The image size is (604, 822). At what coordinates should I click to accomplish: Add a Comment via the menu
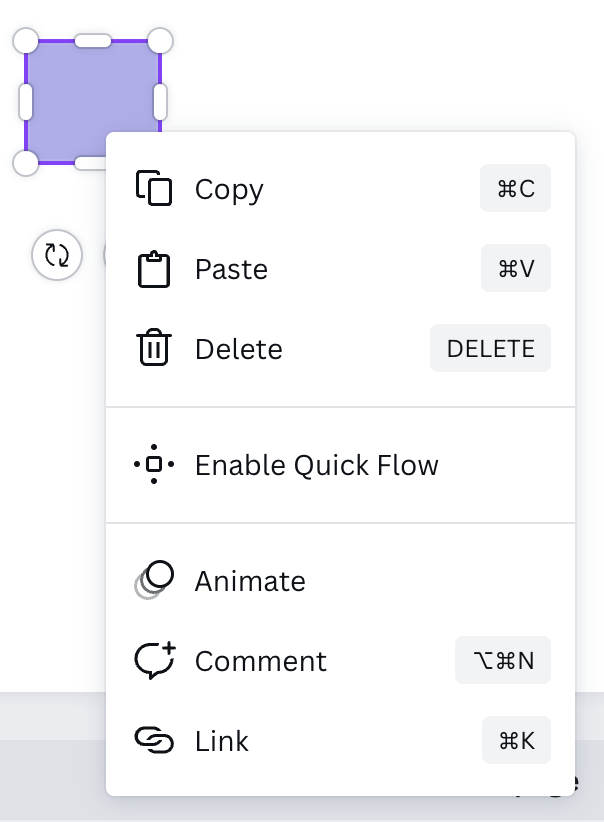[341, 661]
